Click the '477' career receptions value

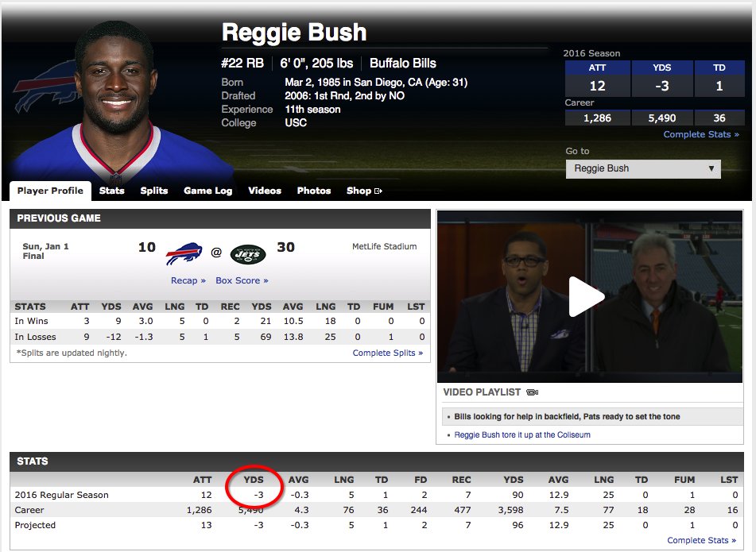pyautogui.click(x=463, y=510)
